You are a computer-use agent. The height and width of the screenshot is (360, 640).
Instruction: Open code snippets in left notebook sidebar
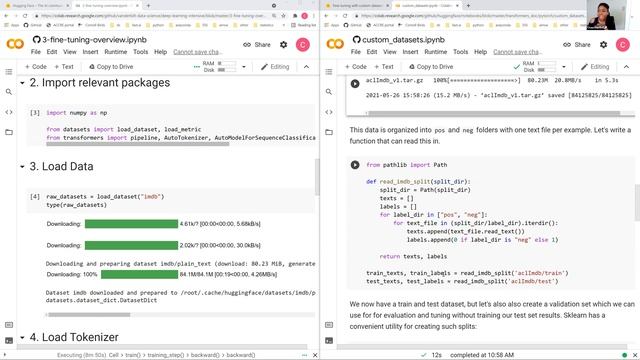(x=9, y=112)
